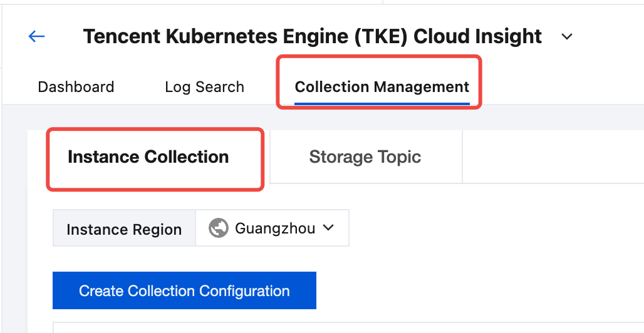
Task: Select the Collection Management tab
Action: coord(382,87)
